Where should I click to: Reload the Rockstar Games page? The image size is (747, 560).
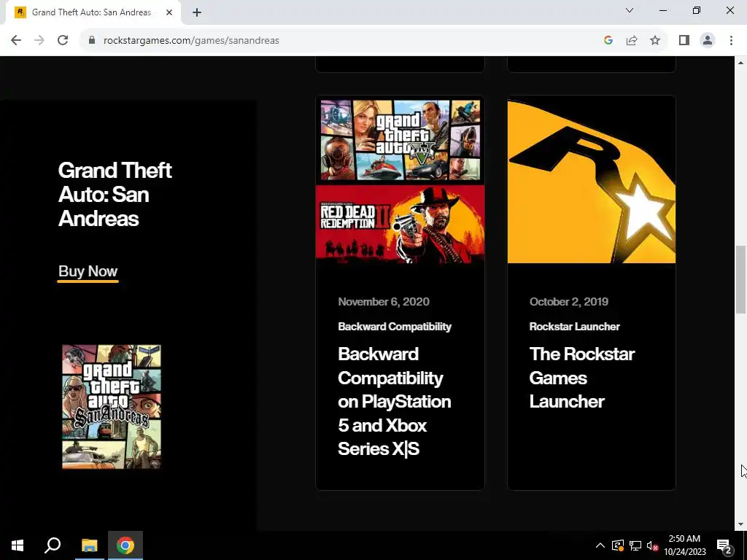click(x=63, y=41)
